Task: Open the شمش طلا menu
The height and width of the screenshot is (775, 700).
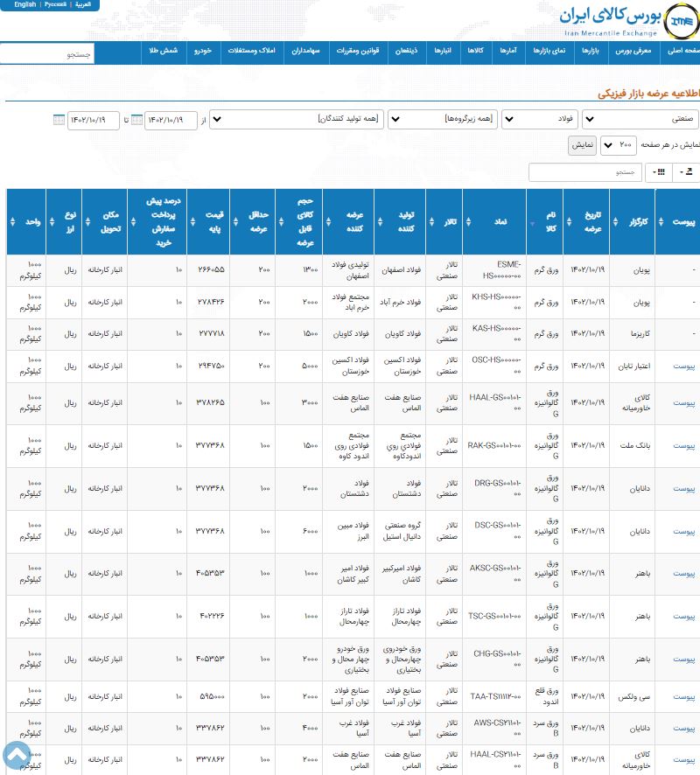Action: (x=163, y=51)
